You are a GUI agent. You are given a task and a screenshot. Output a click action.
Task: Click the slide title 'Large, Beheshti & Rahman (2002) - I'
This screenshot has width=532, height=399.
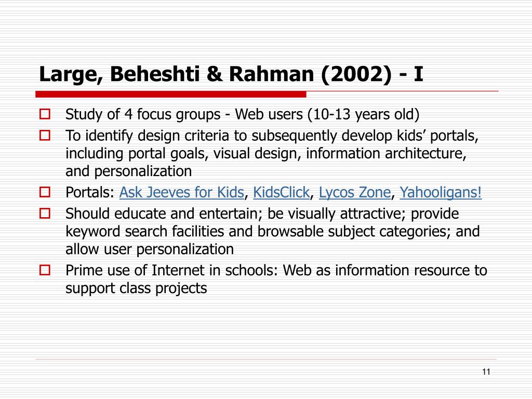pyautogui.click(x=231, y=74)
